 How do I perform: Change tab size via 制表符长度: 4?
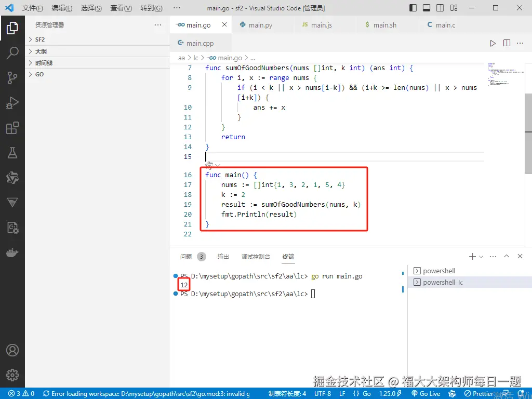[x=287, y=394]
